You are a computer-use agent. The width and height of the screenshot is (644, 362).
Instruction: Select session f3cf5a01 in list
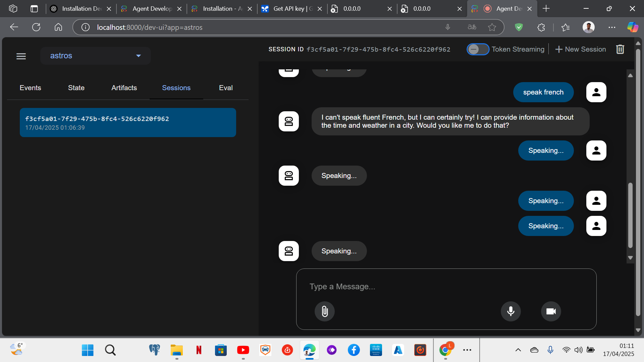pyautogui.click(x=128, y=123)
